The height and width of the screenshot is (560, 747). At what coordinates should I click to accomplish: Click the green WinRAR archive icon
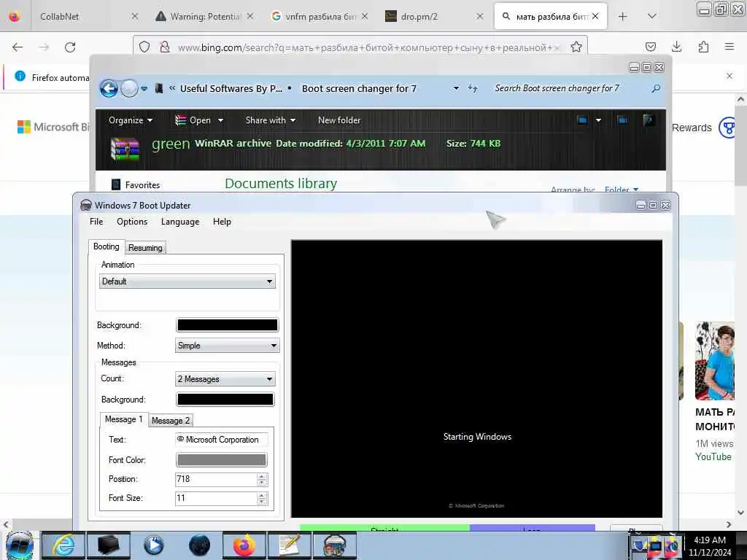pyautogui.click(x=125, y=148)
